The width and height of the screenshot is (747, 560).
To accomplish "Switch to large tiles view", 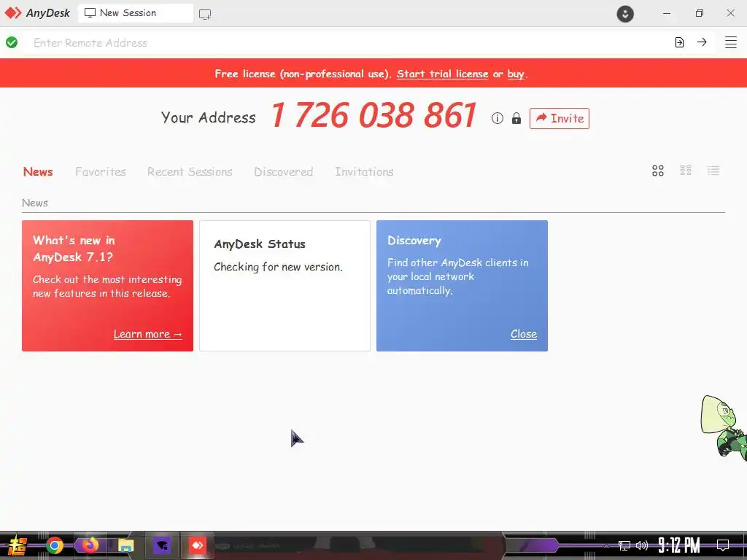I will click(x=658, y=171).
